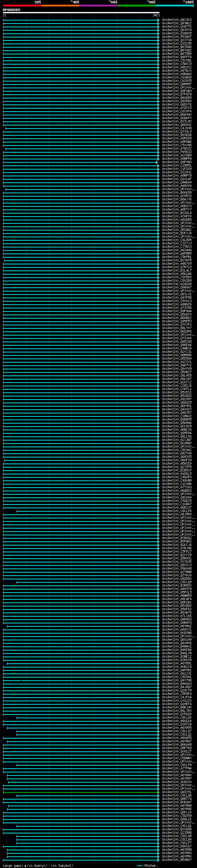Select the UniRef100_A9U2S2 label
The height and width of the screenshot is (868, 197).
pos(177,67)
